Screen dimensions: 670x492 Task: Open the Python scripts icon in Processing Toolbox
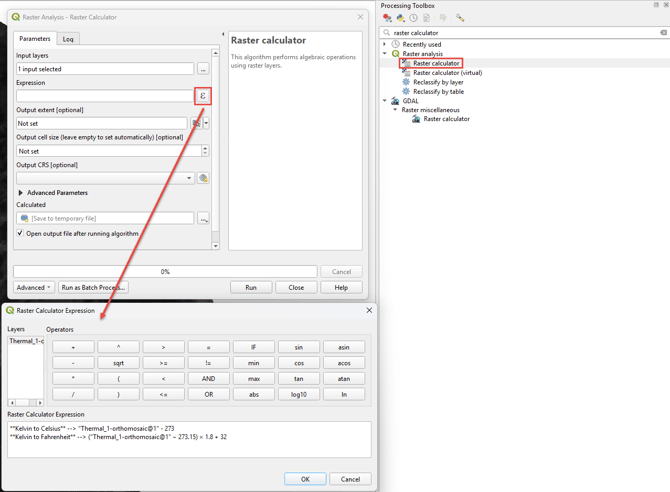400,18
